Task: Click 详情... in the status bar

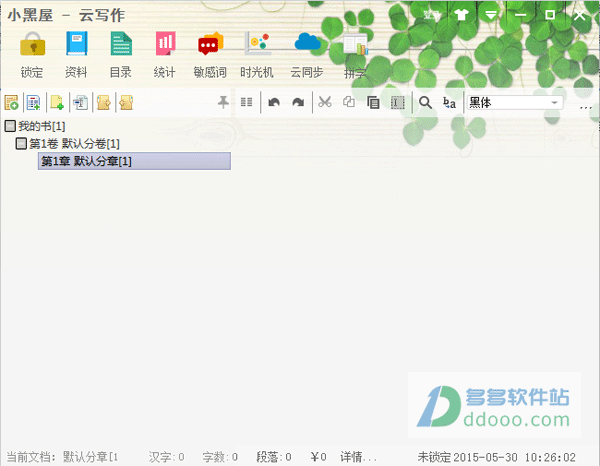Action: click(x=359, y=457)
